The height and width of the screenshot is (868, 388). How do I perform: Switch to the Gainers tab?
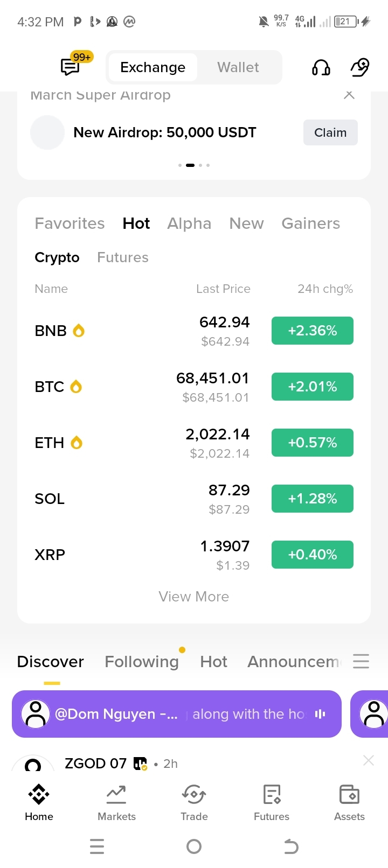tap(311, 223)
